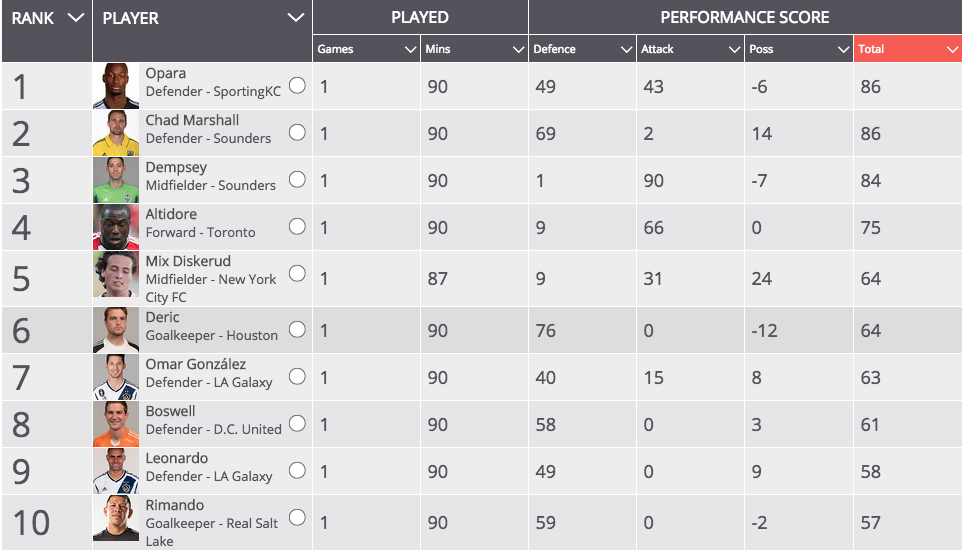
Task: Sort by Poss score arrow
Action: (x=844, y=49)
